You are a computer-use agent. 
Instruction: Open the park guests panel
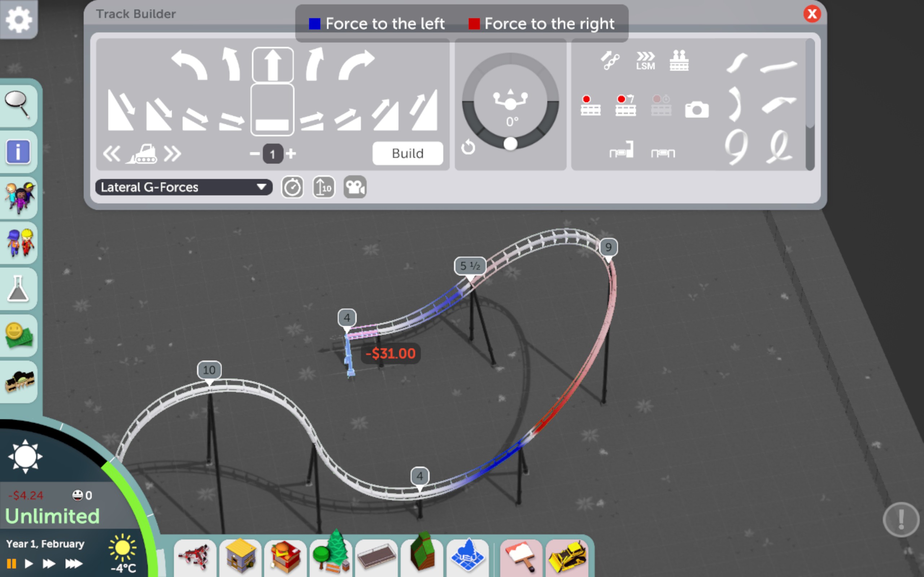click(x=19, y=197)
